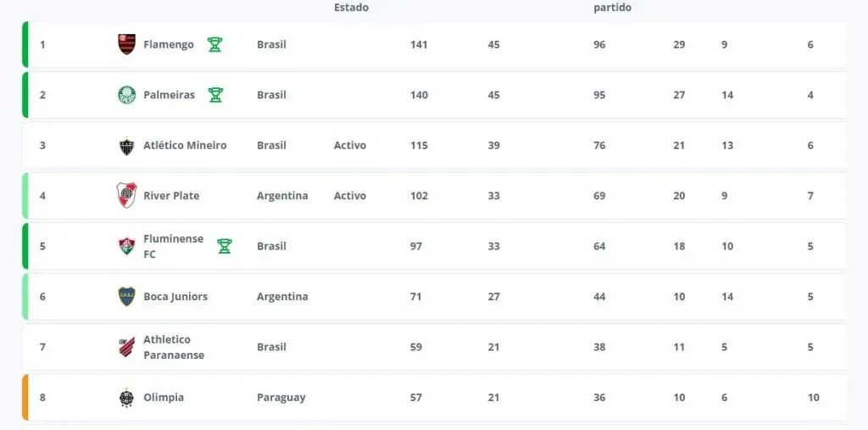The height and width of the screenshot is (430, 868).
Task: Click the Palmeiras club crest
Action: pyautogui.click(x=126, y=95)
